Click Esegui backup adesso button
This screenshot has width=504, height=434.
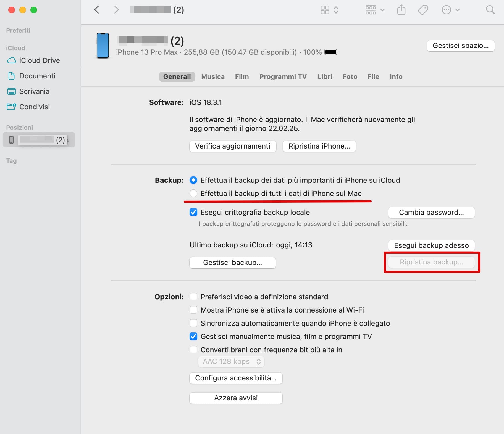pos(431,245)
